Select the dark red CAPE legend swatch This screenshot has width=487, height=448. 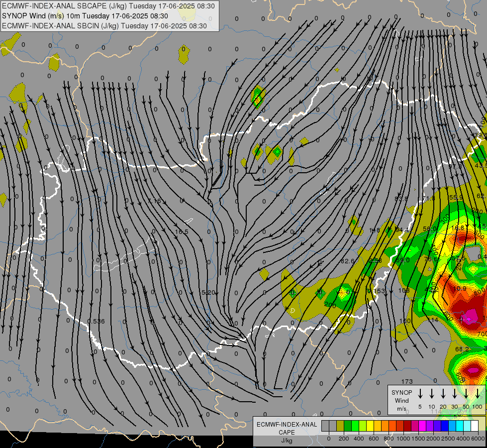pos(408,426)
